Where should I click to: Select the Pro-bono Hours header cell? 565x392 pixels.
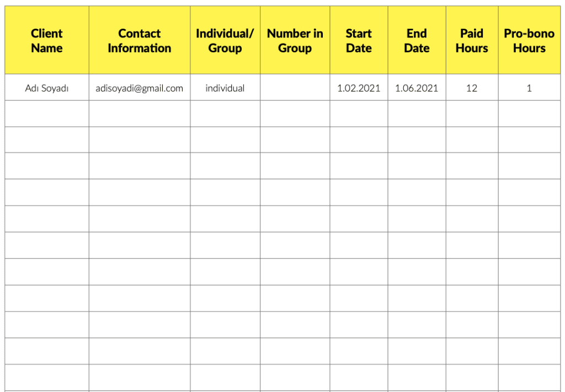(529, 41)
